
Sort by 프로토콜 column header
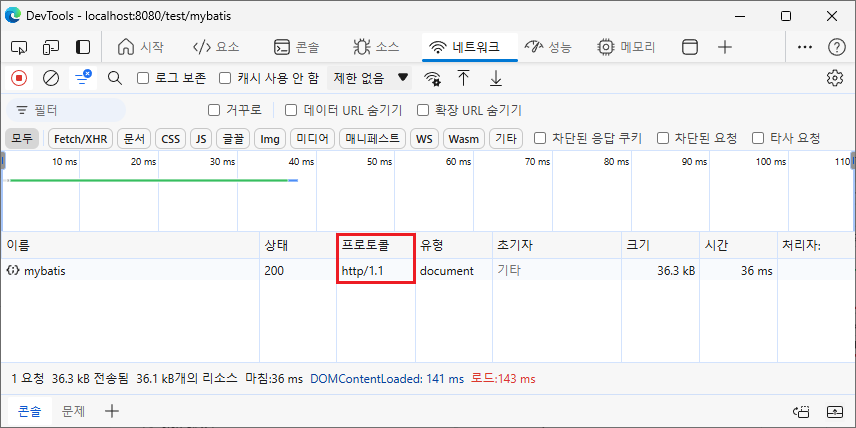point(376,245)
